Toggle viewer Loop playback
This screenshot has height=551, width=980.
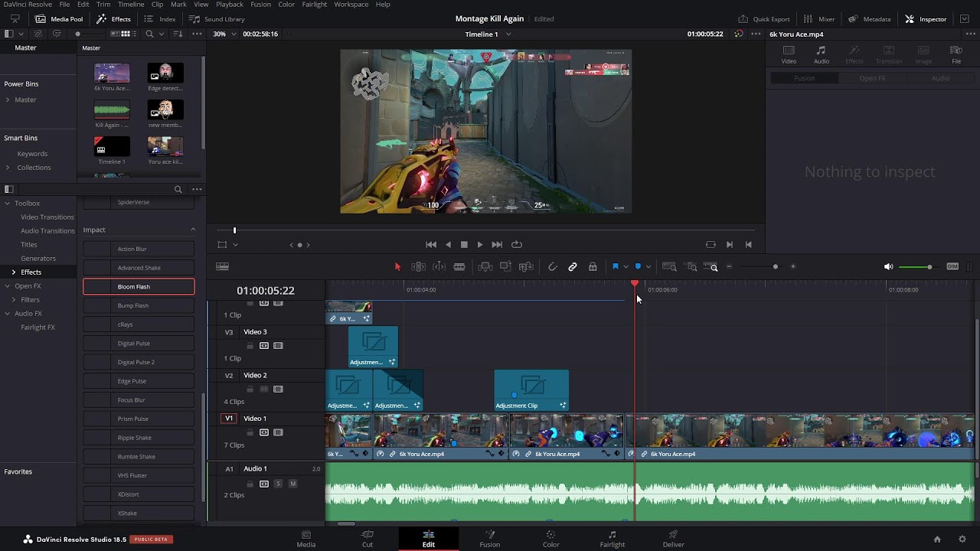click(x=517, y=245)
